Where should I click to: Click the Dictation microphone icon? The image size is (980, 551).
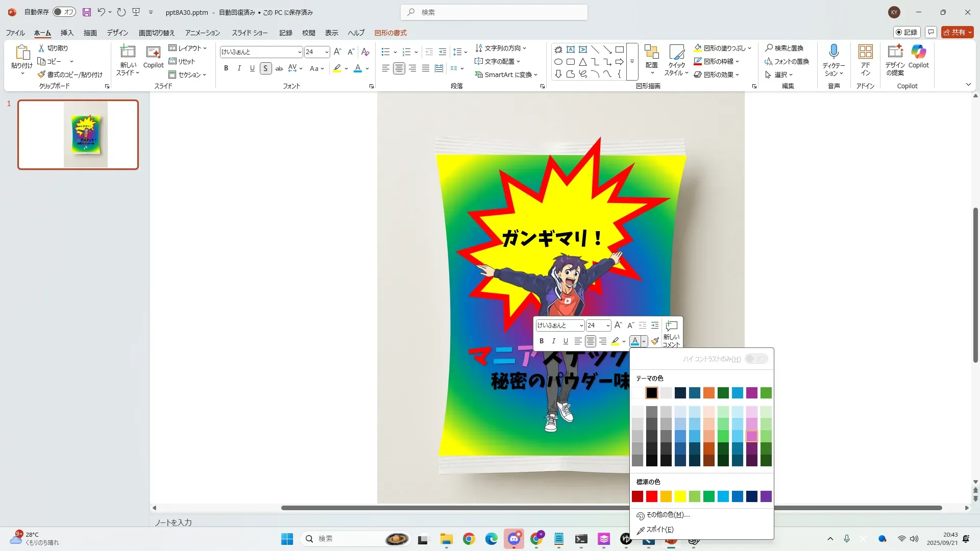point(834,52)
